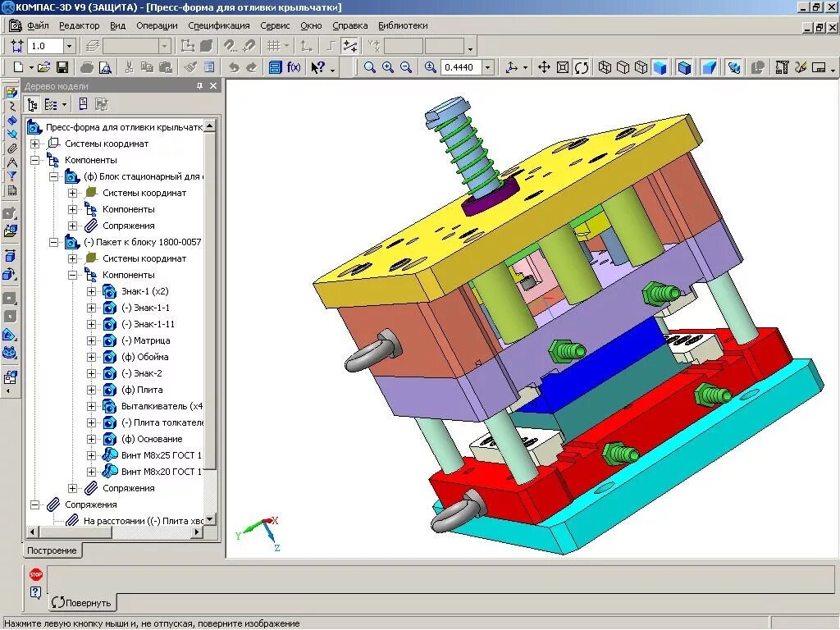Open the Файл menu
The height and width of the screenshot is (630, 840).
point(38,25)
